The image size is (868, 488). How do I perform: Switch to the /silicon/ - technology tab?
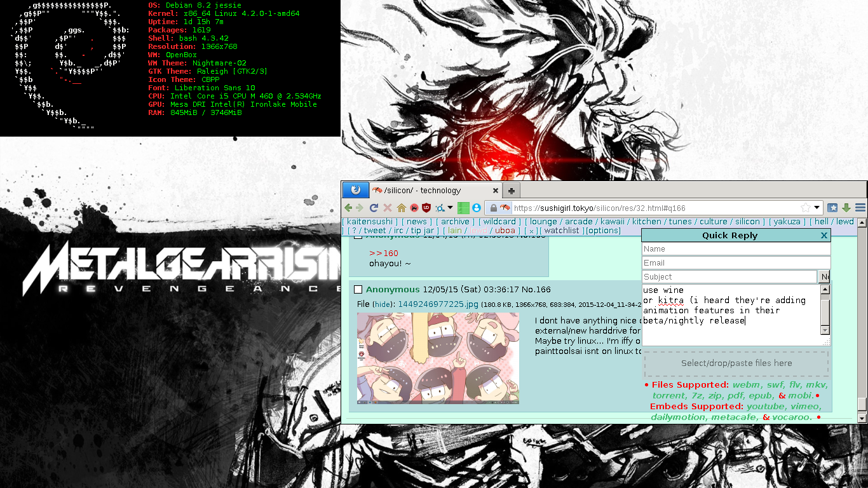pyautogui.click(x=432, y=191)
